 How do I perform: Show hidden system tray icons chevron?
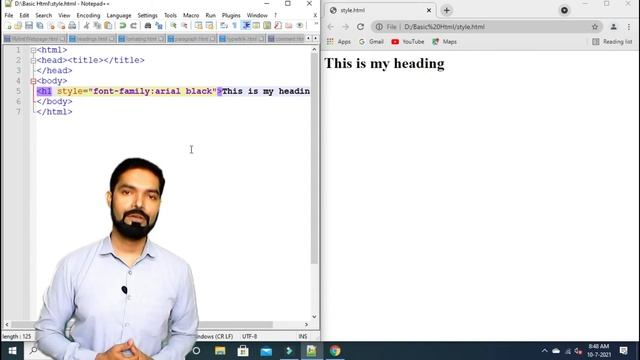pyautogui.click(x=544, y=351)
